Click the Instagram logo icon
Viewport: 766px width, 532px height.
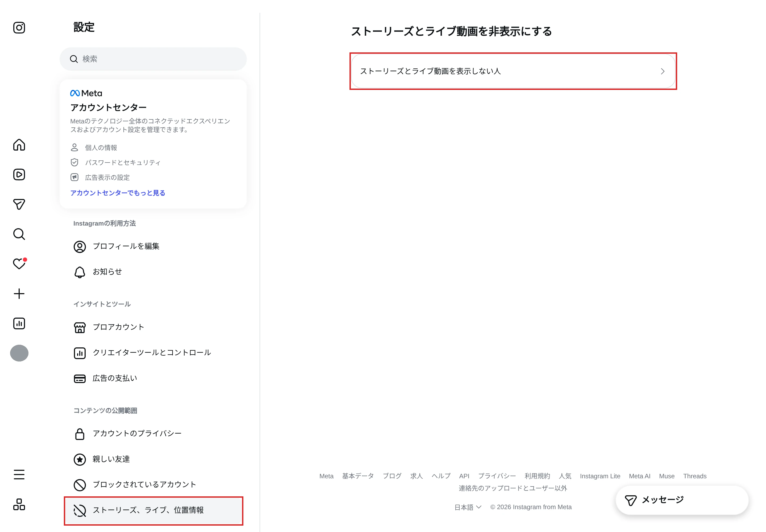point(19,28)
